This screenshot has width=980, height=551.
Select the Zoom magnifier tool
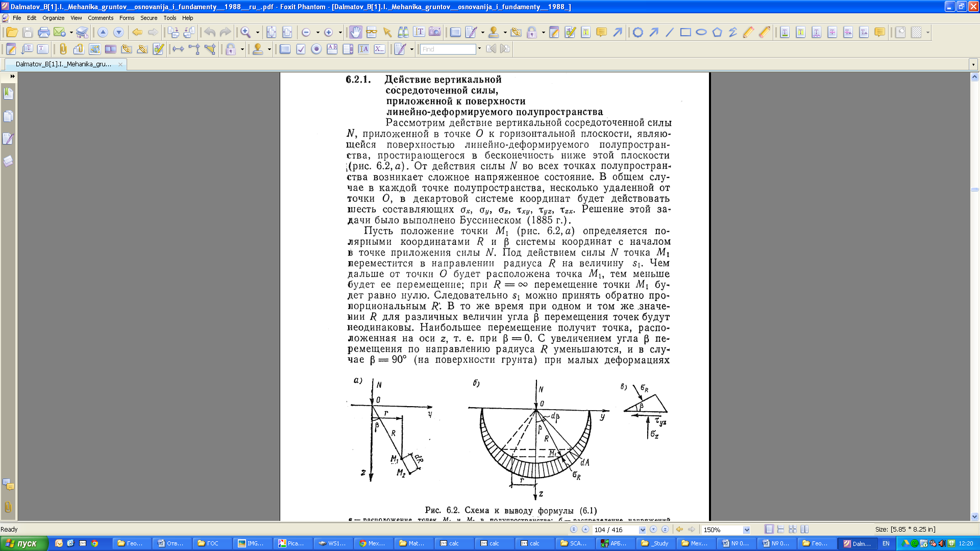tap(246, 33)
